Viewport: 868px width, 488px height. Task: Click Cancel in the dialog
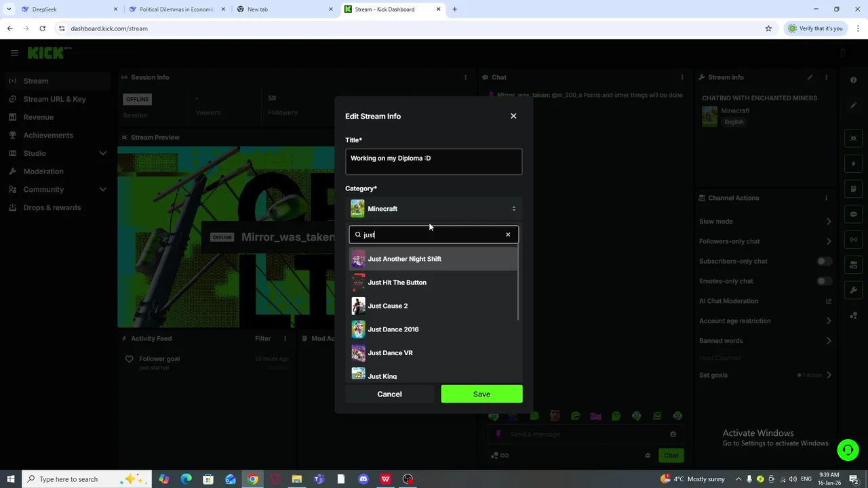tap(390, 394)
